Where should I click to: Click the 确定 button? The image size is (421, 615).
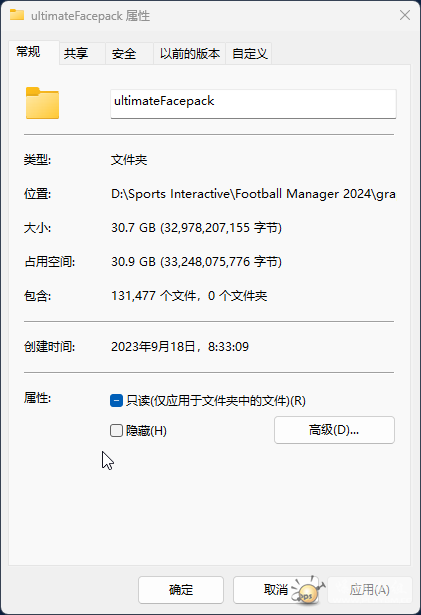coord(181,590)
